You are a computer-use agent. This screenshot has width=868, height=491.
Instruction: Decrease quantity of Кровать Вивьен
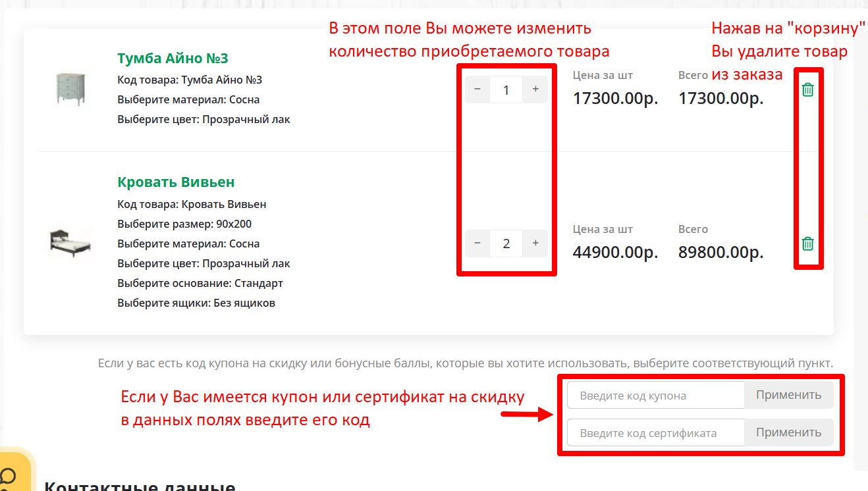pyautogui.click(x=477, y=244)
